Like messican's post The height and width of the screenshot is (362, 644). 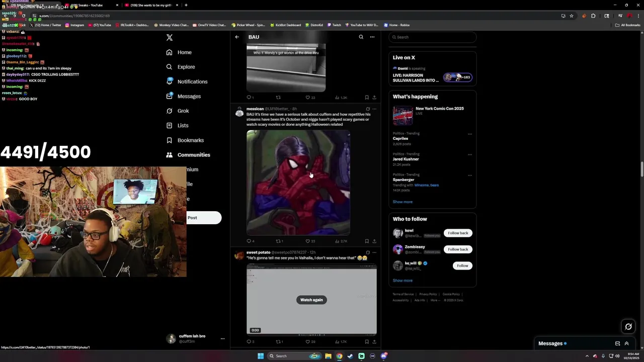coord(310,241)
